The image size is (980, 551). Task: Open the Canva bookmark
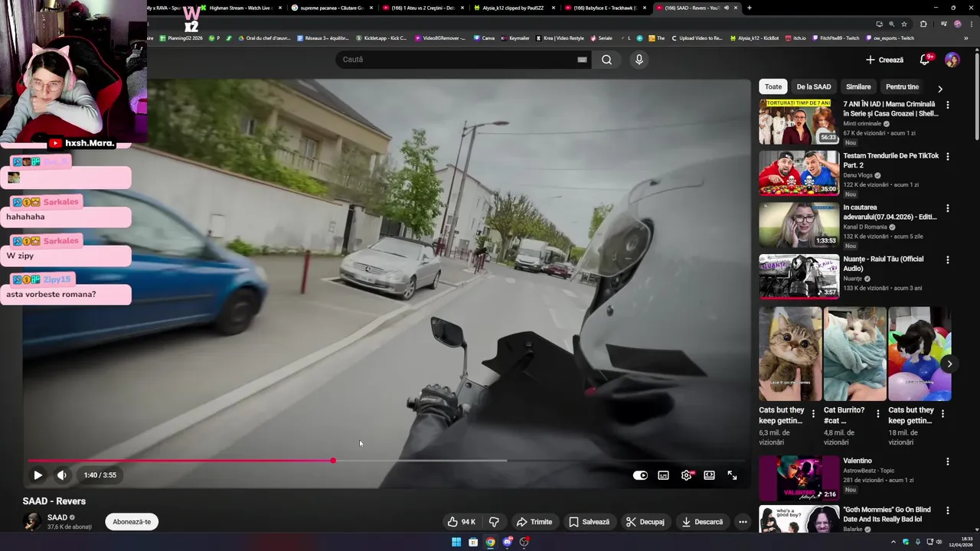[x=484, y=37]
